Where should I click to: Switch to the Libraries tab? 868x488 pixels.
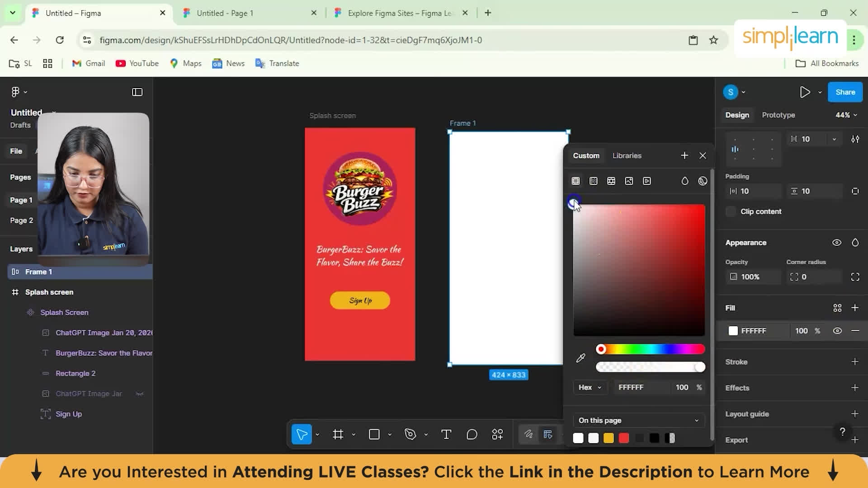[627, 155]
